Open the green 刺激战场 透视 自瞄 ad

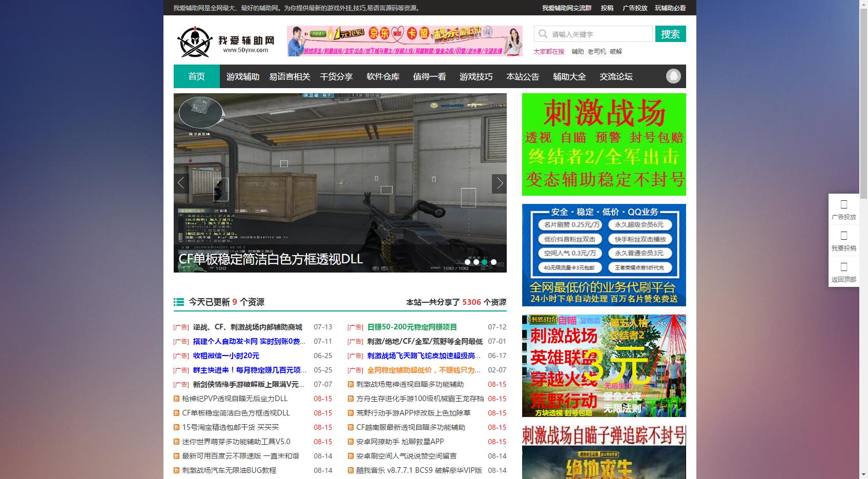tap(604, 144)
